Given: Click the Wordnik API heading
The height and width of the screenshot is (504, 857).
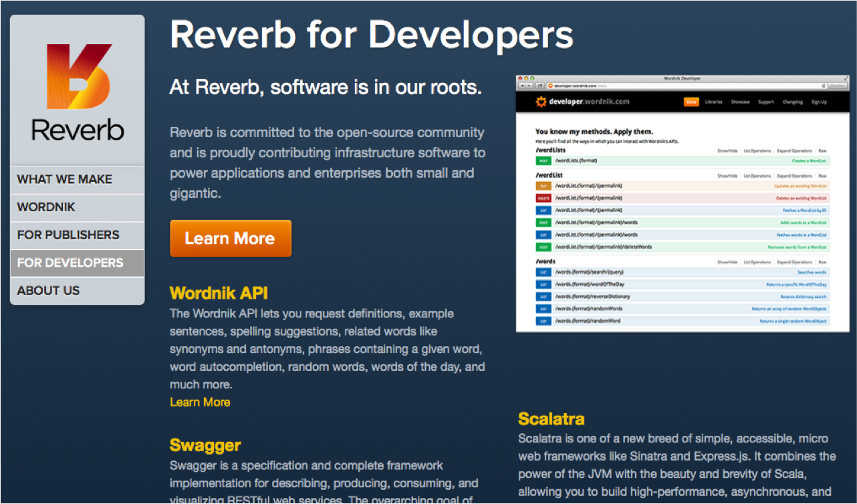Looking at the screenshot, I should [x=219, y=293].
